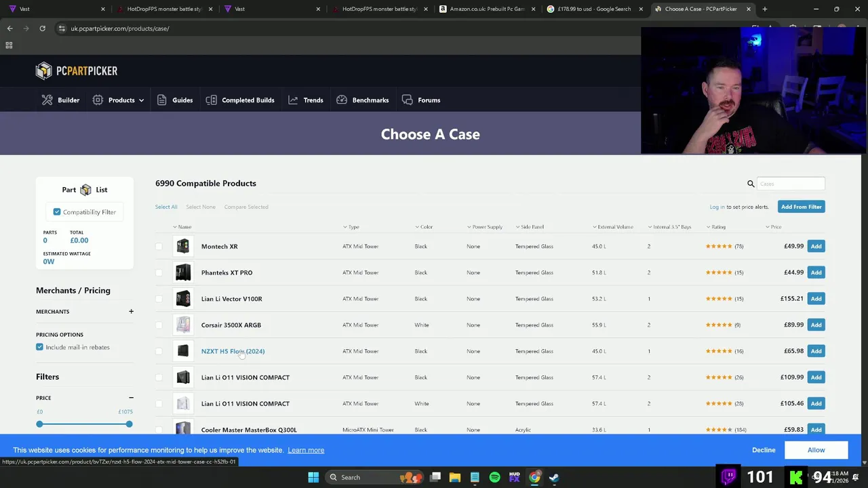Viewport: 868px width, 488px height.
Task: Click Learn more in cookie banner
Action: 306,450
